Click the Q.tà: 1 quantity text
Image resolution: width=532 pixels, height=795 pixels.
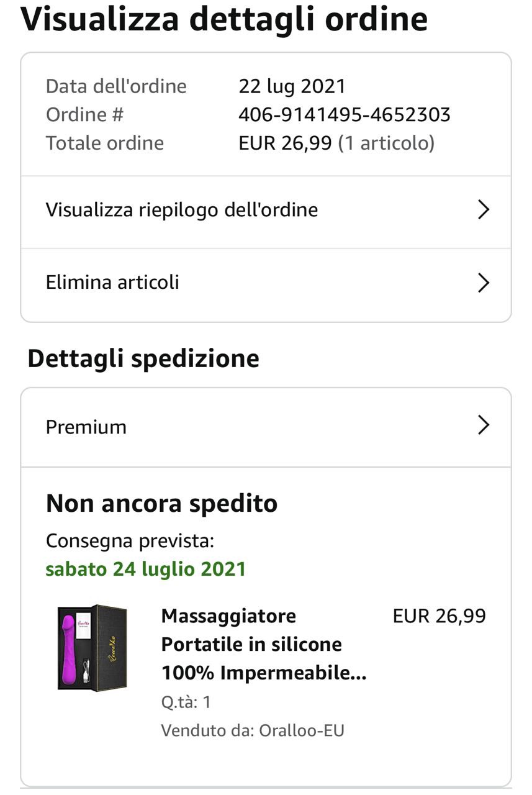click(x=186, y=702)
